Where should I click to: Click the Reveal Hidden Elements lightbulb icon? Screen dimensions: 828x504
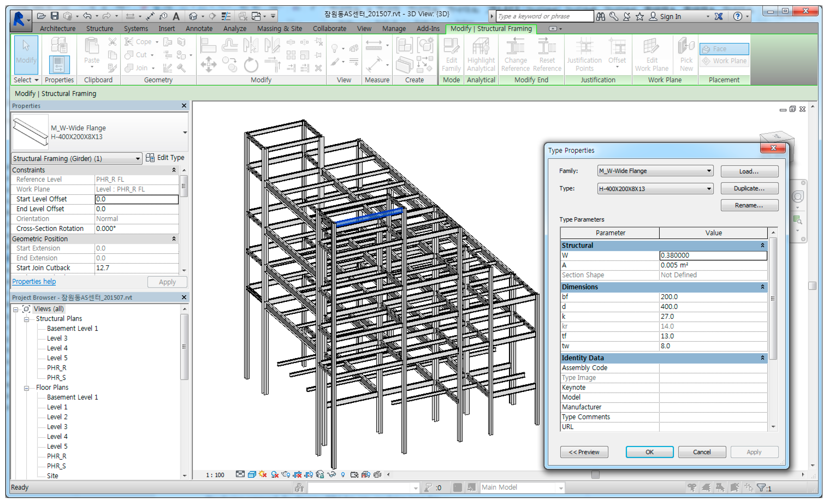pyautogui.click(x=343, y=475)
